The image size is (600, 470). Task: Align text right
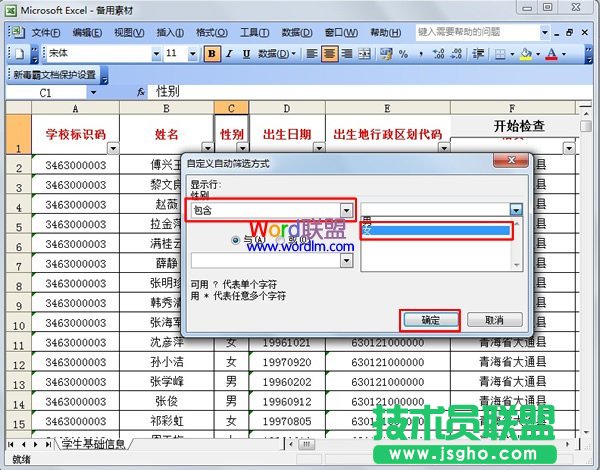pyautogui.click(x=347, y=54)
